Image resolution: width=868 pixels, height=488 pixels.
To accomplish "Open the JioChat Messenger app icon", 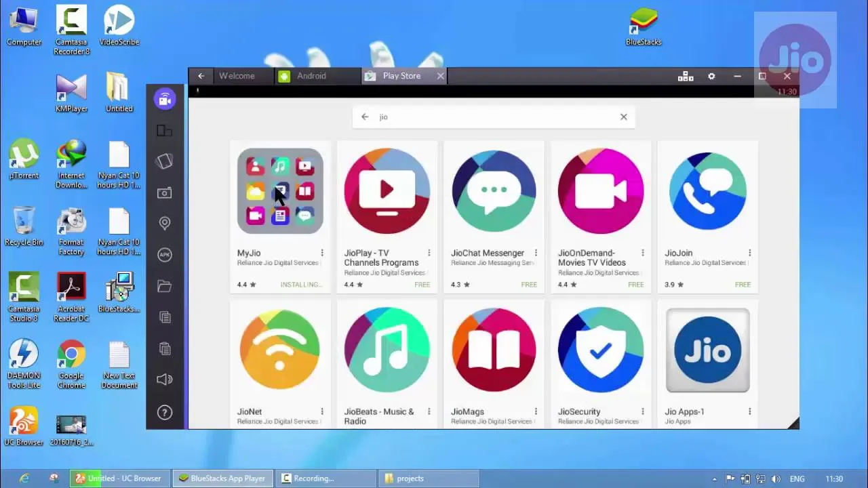I will (x=494, y=191).
